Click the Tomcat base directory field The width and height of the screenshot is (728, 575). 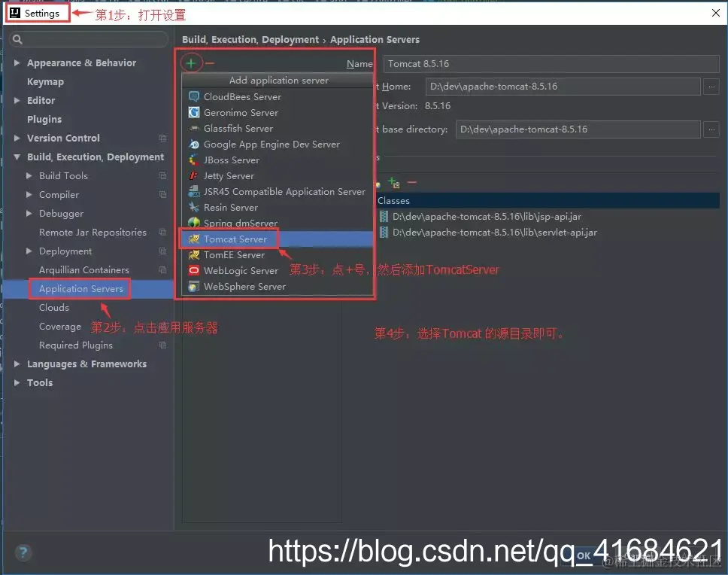point(578,129)
